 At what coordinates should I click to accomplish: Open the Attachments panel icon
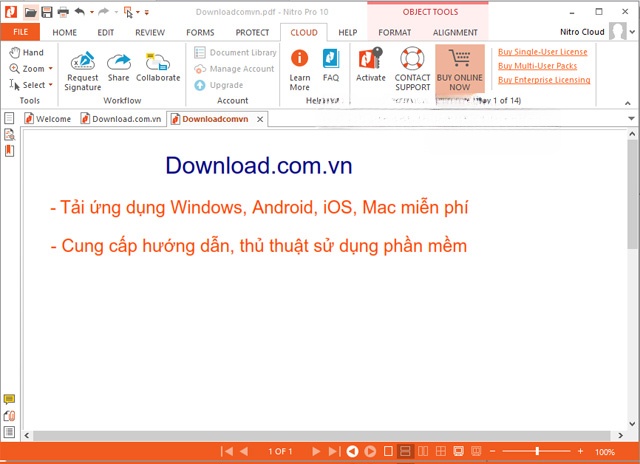click(x=9, y=415)
